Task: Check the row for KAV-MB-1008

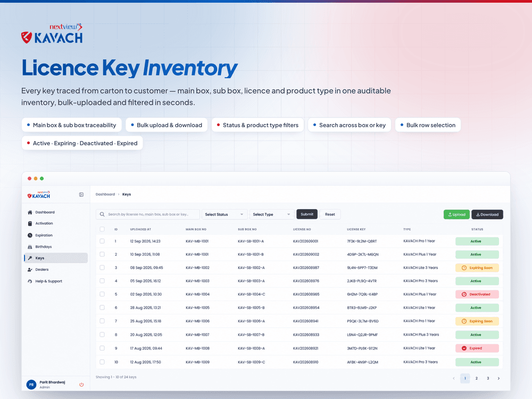Action: click(102, 348)
